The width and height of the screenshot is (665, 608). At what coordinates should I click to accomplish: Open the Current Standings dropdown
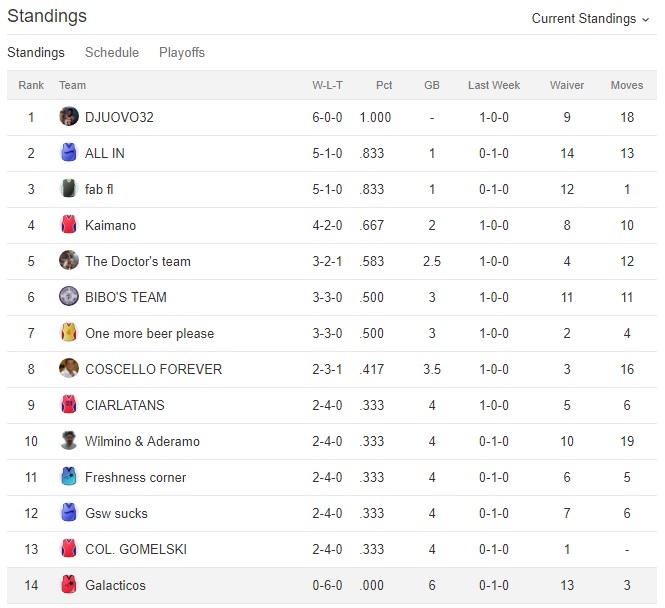pyautogui.click(x=590, y=18)
